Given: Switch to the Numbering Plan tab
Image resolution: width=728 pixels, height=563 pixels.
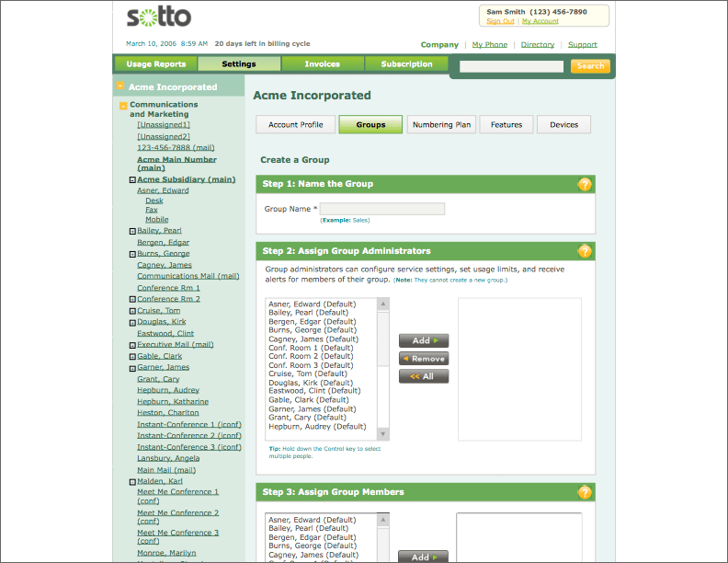Looking at the screenshot, I should (x=441, y=125).
